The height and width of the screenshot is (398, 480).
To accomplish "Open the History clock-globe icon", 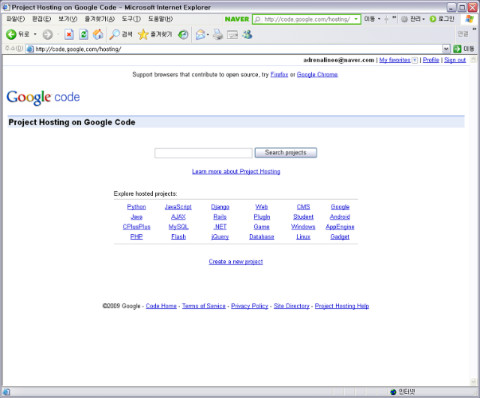I will 183,34.
